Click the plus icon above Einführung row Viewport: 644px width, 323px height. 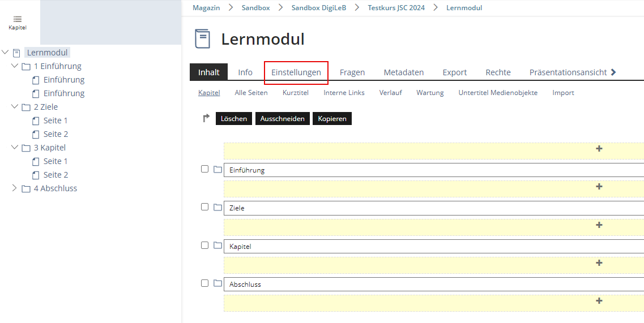click(x=599, y=149)
